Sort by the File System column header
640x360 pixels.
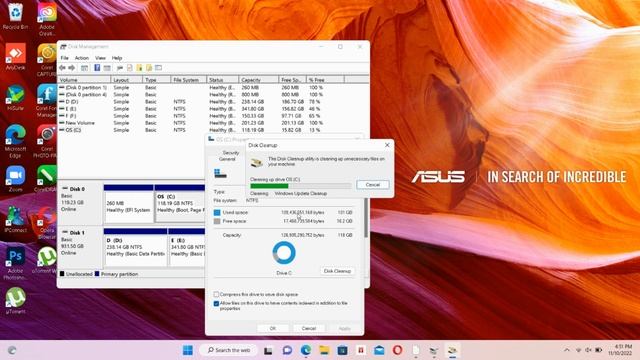coord(189,80)
